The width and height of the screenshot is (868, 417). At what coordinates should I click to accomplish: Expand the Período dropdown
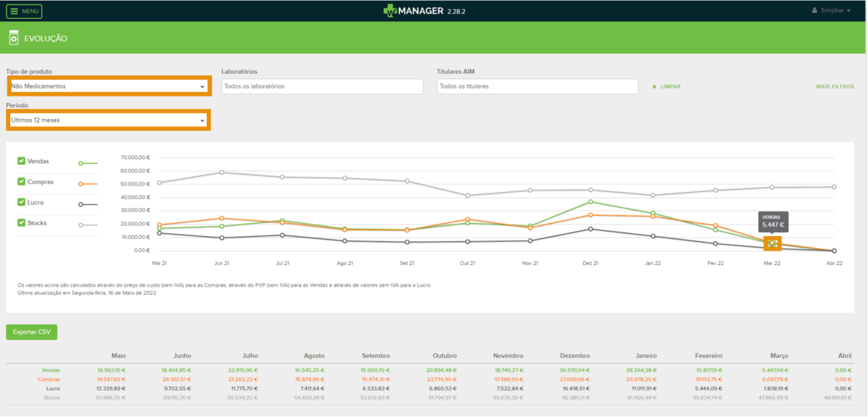(108, 120)
